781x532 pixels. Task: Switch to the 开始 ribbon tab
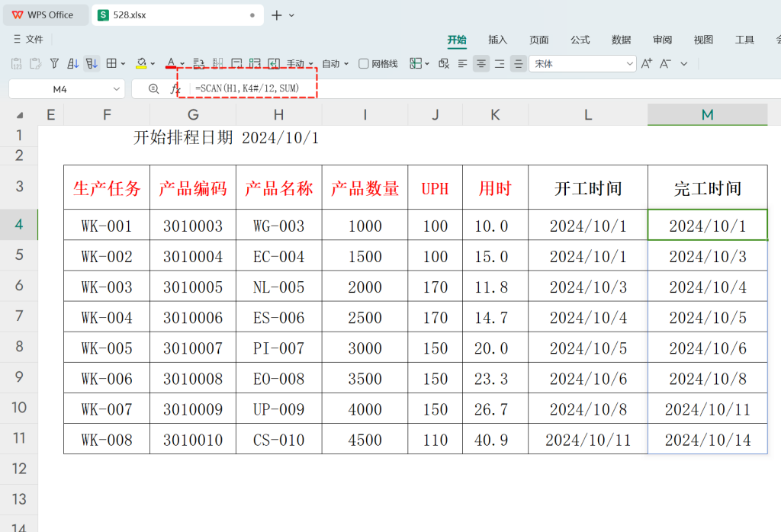coord(457,40)
